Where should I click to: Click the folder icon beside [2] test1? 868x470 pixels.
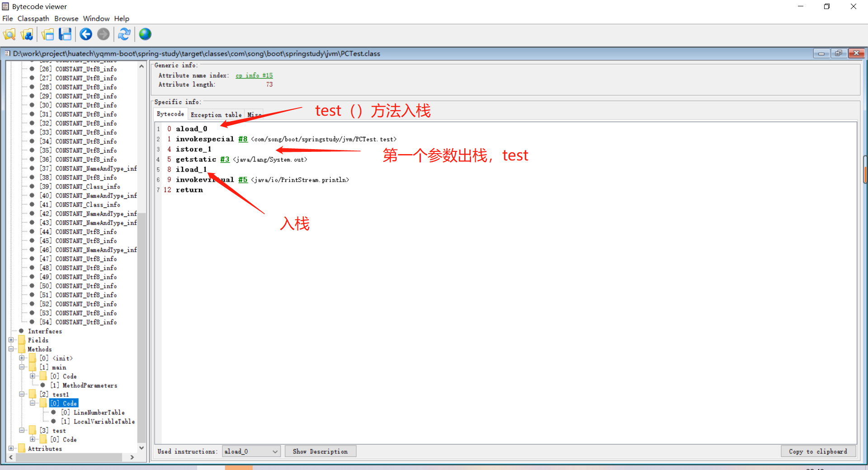[x=33, y=394]
